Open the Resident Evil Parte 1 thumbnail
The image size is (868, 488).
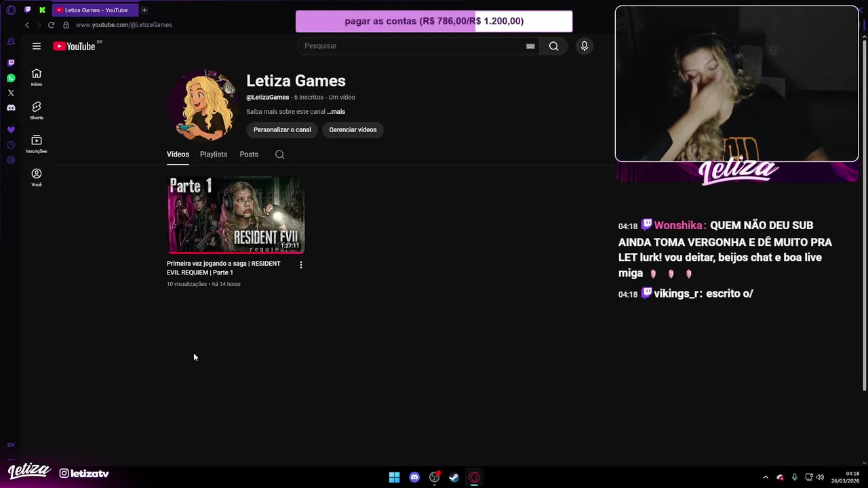coord(236,215)
